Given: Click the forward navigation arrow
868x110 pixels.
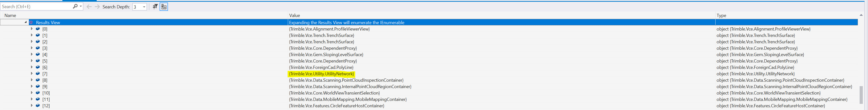Looking at the screenshot, I should pos(97,7).
